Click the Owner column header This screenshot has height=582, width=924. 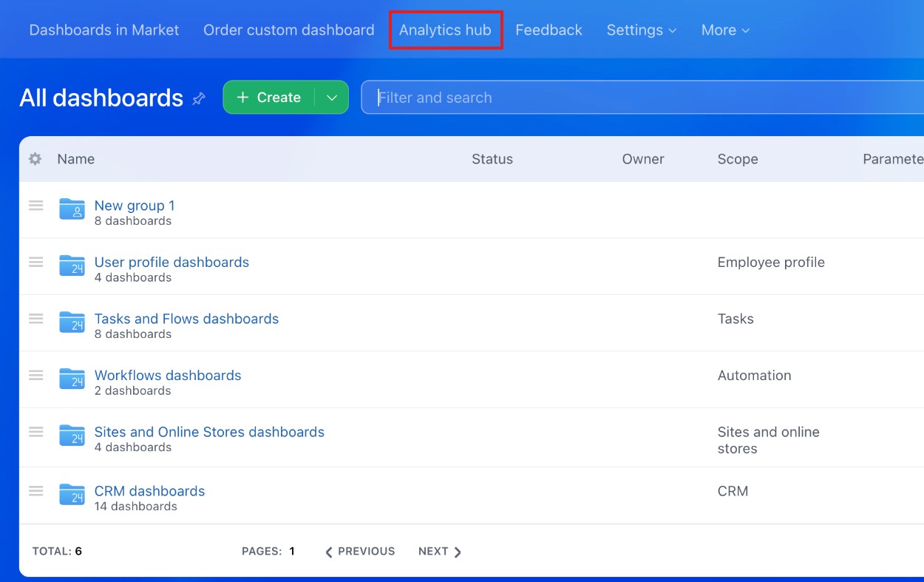[x=643, y=159]
